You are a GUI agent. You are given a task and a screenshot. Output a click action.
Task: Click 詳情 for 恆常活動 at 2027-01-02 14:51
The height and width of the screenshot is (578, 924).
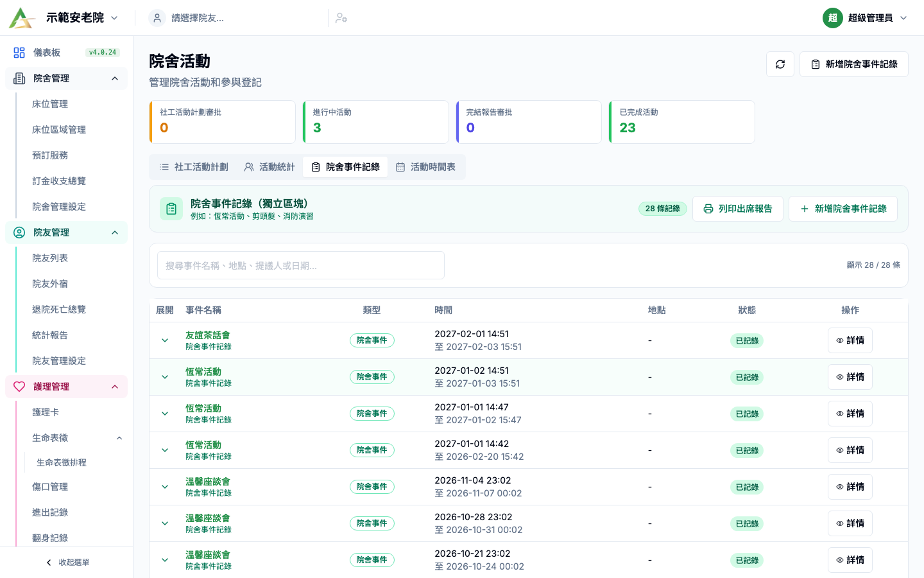coord(850,377)
